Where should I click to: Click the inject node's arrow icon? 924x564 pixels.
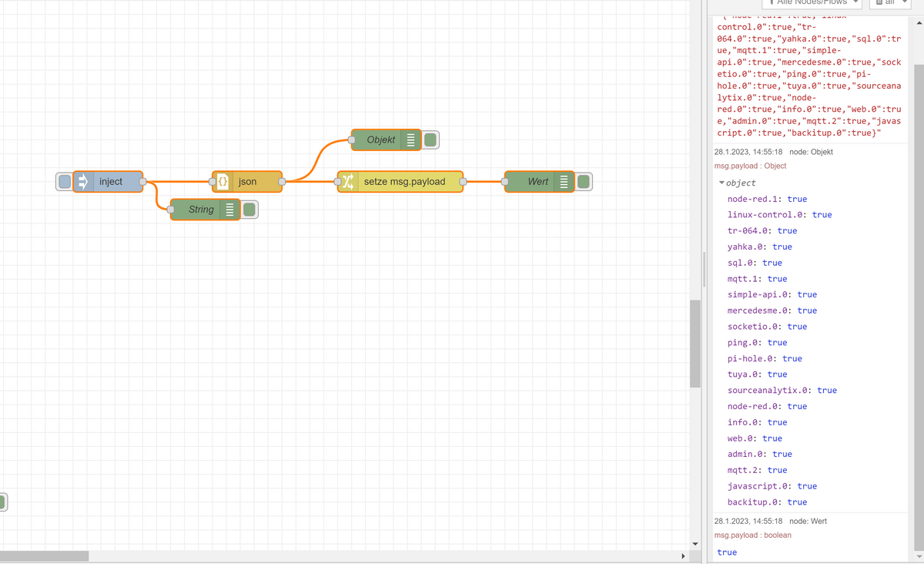(x=84, y=182)
